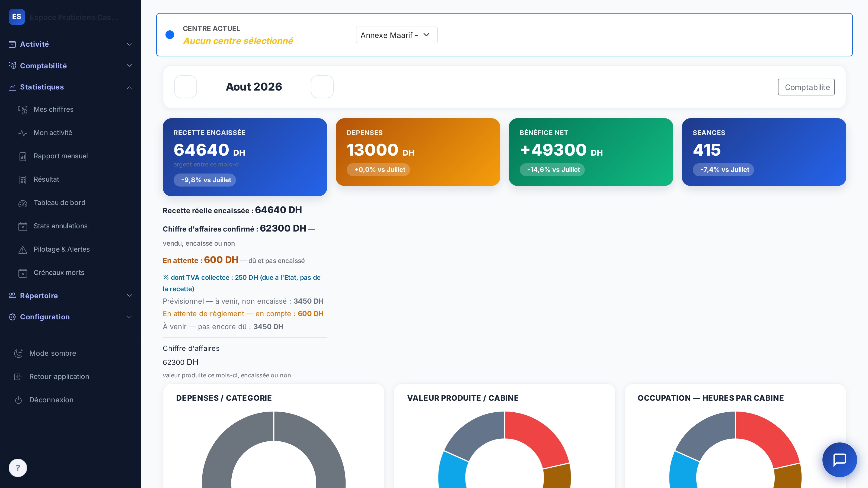Click the "Aout 2026" month title

(254, 87)
